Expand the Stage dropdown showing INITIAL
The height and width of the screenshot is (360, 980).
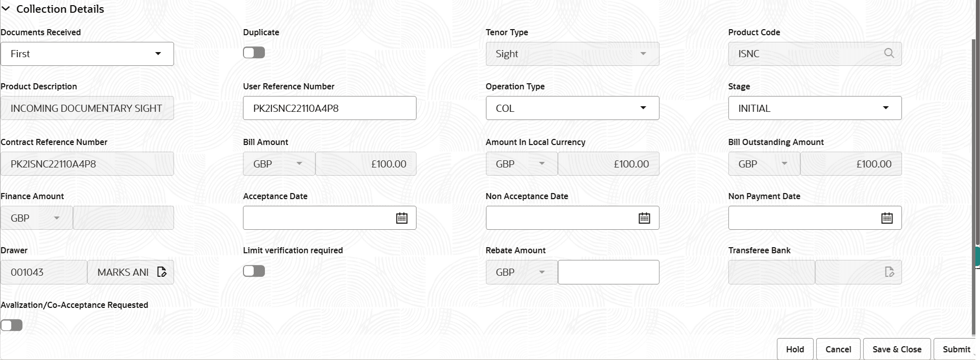coord(887,108)
